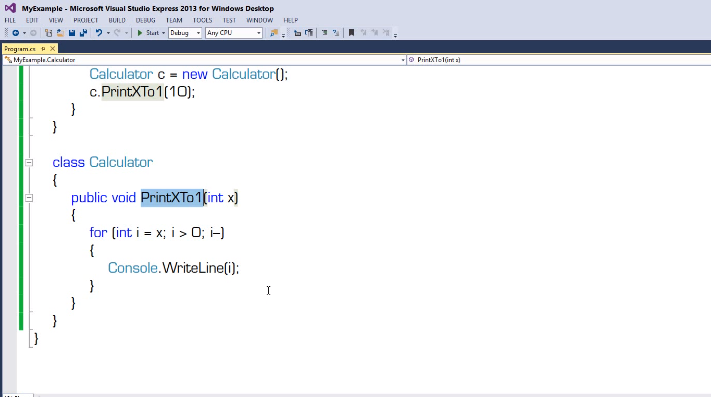Open the Navigate Backward history dropdown arrow
Image resolution: width=711 pixels, height=397 pixels.
click(x=24, y=33)
